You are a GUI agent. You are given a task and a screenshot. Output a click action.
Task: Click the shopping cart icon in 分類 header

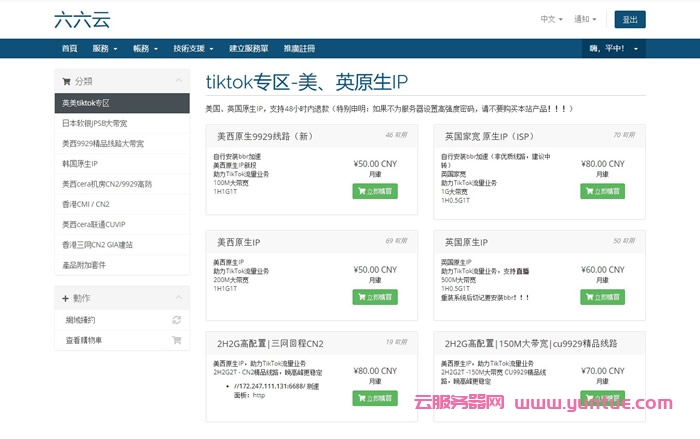(x=67, y=81)
